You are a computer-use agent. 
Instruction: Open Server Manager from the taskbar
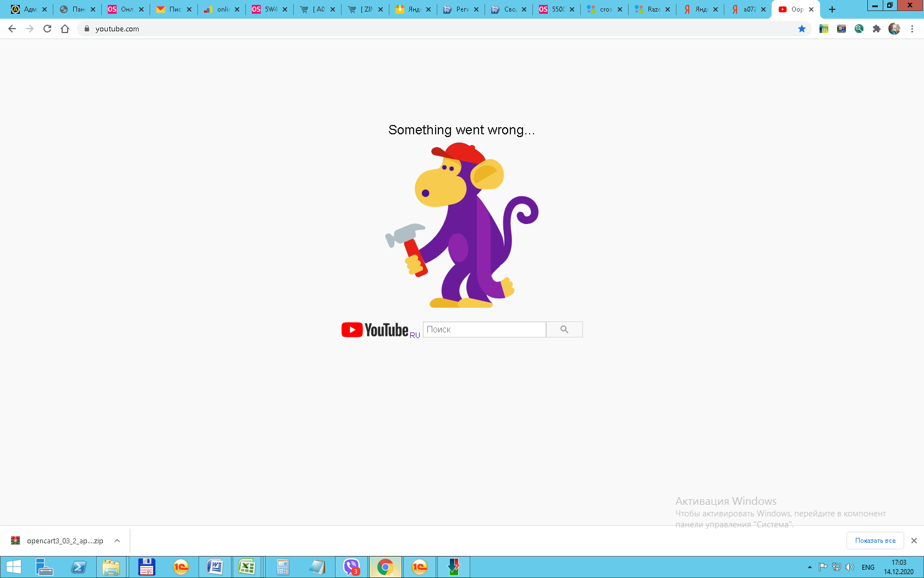point(44,567)
